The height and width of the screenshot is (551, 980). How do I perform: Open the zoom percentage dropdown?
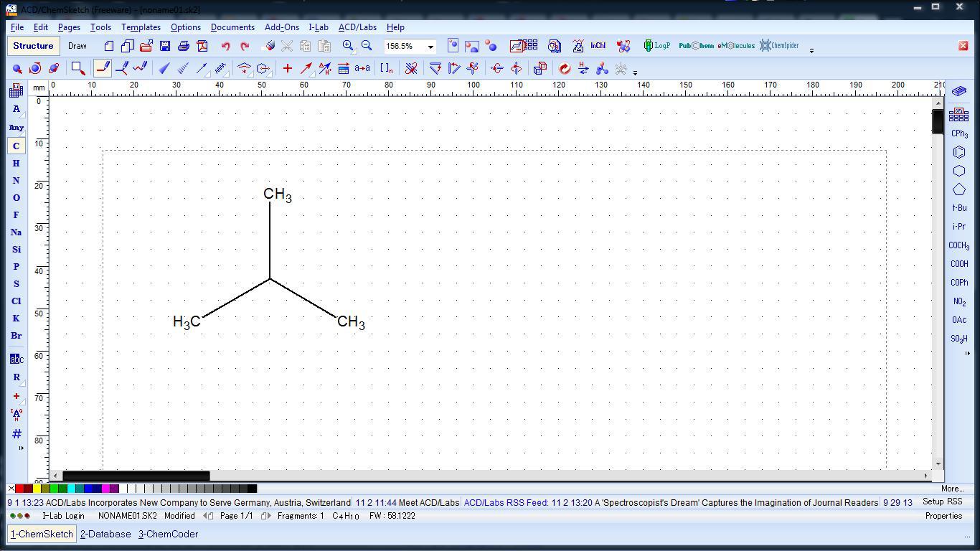(x=430, y=47)
